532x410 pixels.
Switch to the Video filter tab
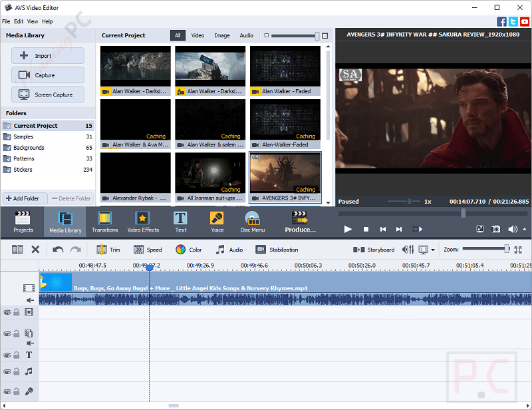198,35
